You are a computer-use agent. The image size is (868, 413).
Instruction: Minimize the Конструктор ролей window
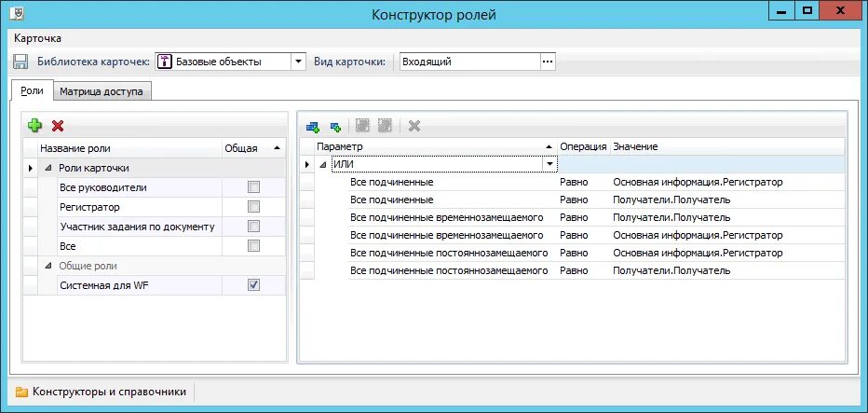tap(782, 10)
